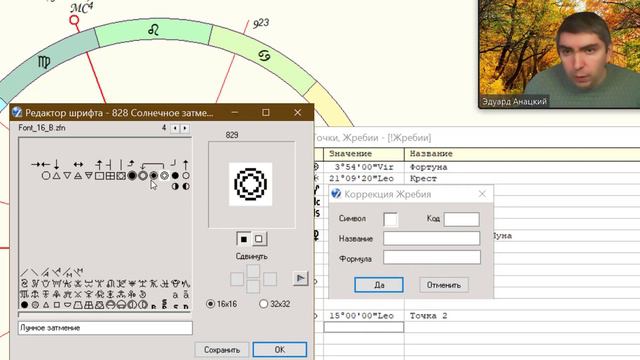Click Да in Коррекция Жребия dialog
This screenshot has width=640, height=360.
pyautogui.click(x=379, y=285)
